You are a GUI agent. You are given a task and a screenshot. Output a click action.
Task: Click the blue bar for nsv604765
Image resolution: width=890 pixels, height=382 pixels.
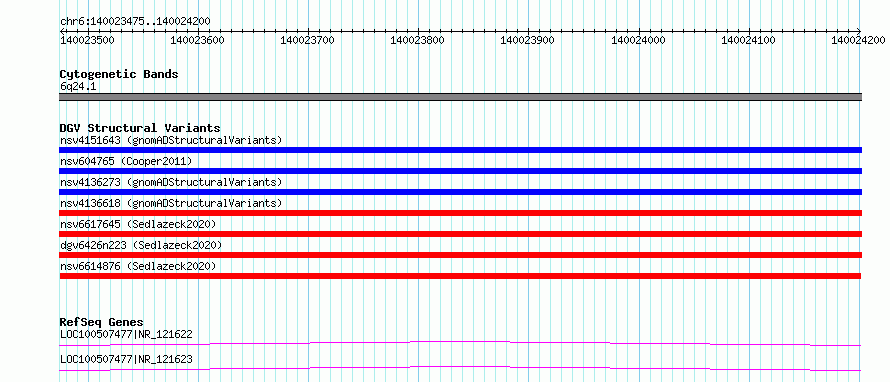coord(460,171)
